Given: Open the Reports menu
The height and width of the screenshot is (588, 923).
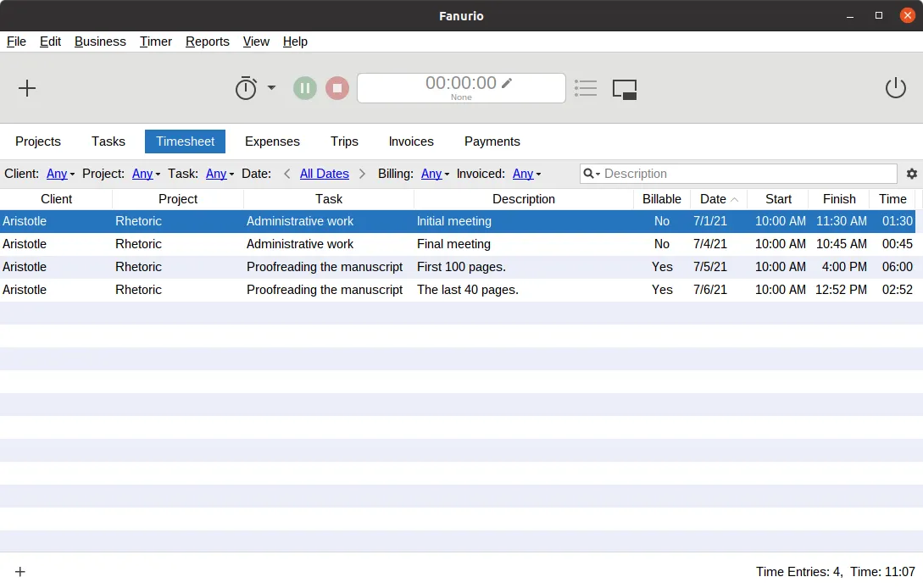Looking at the screenshot, I should pos(207,42).
